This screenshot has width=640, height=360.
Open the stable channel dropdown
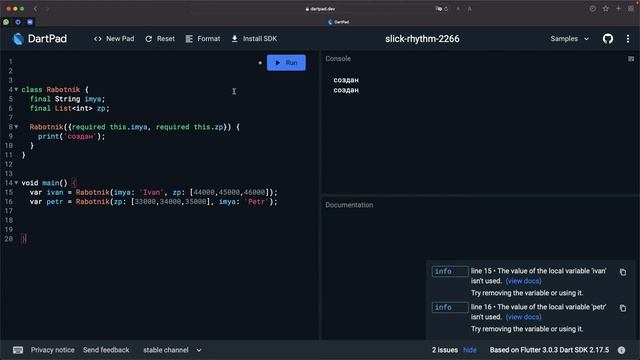click(172, 350)
